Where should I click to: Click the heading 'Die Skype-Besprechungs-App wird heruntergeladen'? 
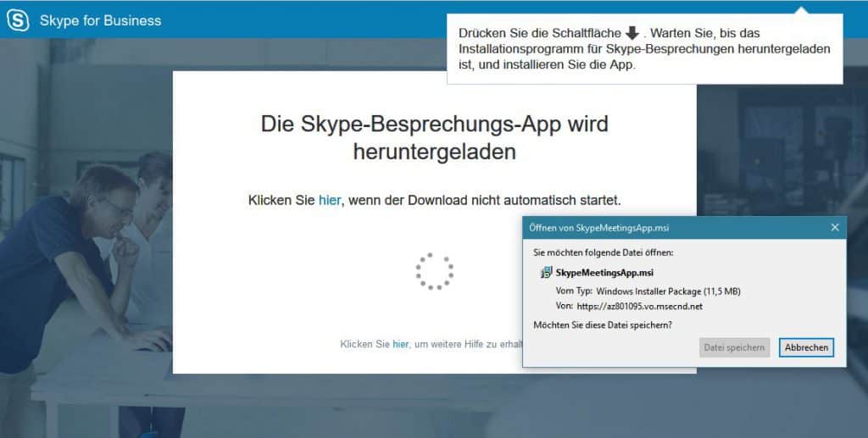click(x=435, y=137)
